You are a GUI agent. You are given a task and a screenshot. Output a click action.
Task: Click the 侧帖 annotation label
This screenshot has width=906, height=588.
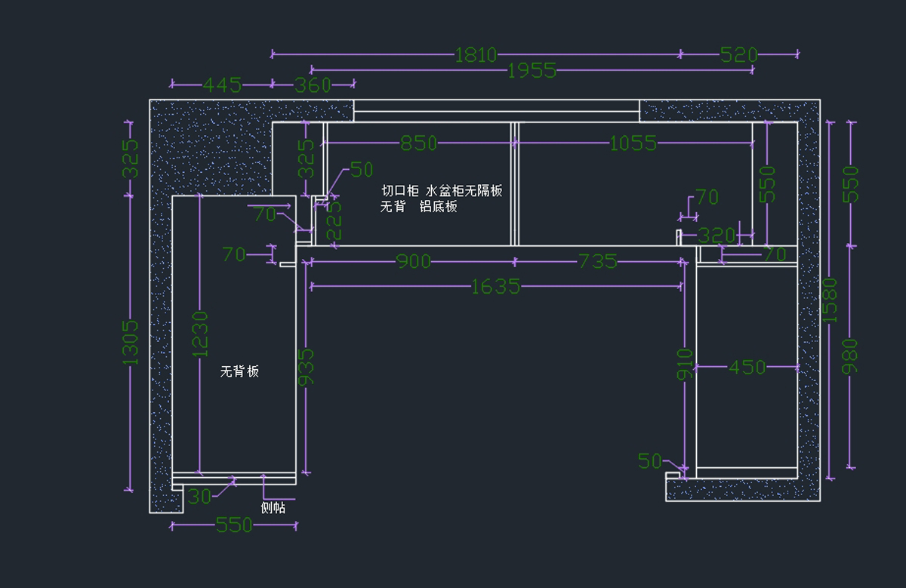tap(273, 508)
